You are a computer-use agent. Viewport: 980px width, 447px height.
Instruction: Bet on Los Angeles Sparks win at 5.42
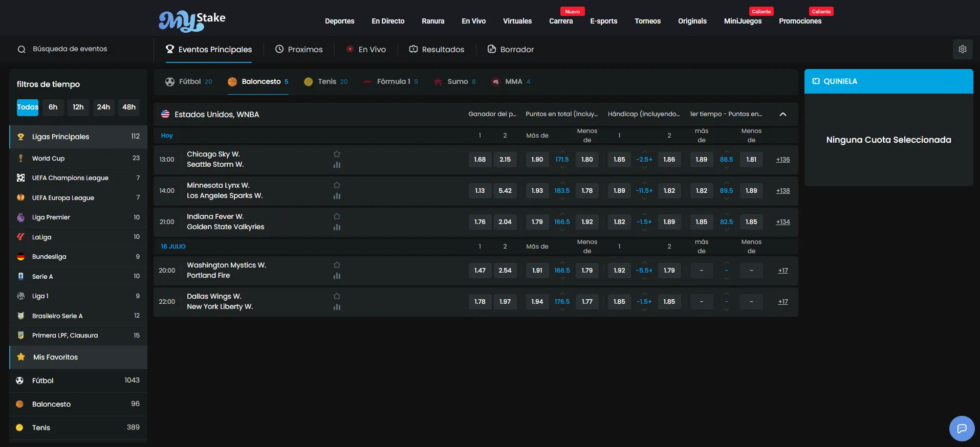click(x=505, y=191)
